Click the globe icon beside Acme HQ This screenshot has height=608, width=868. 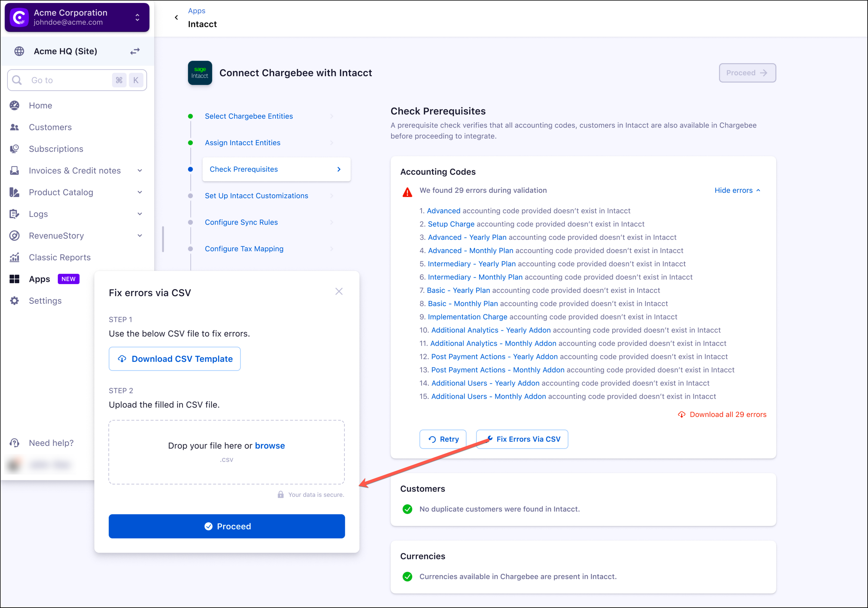tap(19, 51)
